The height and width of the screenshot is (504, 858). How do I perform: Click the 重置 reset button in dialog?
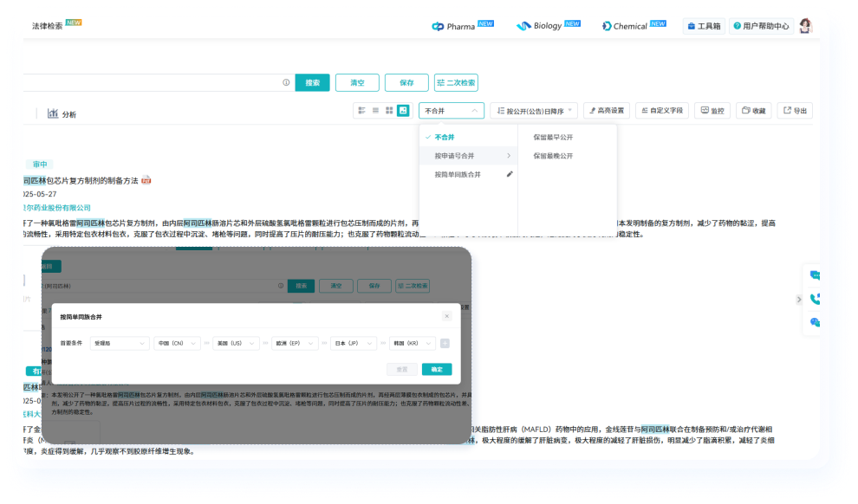click(x=402, y=370)
